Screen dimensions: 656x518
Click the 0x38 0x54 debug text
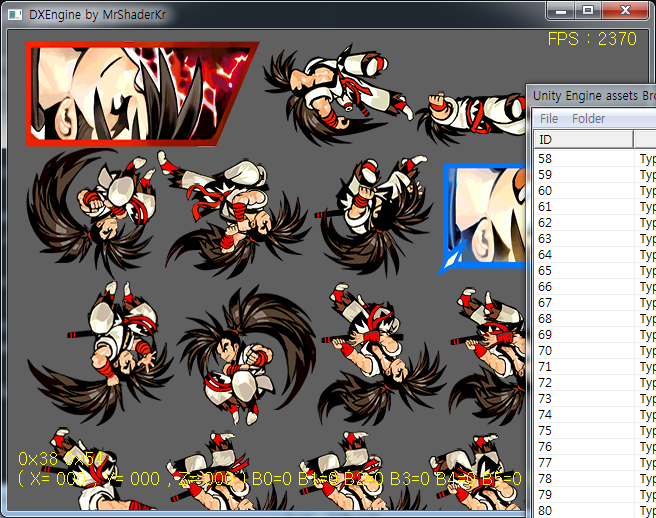[x=60, y=459]
